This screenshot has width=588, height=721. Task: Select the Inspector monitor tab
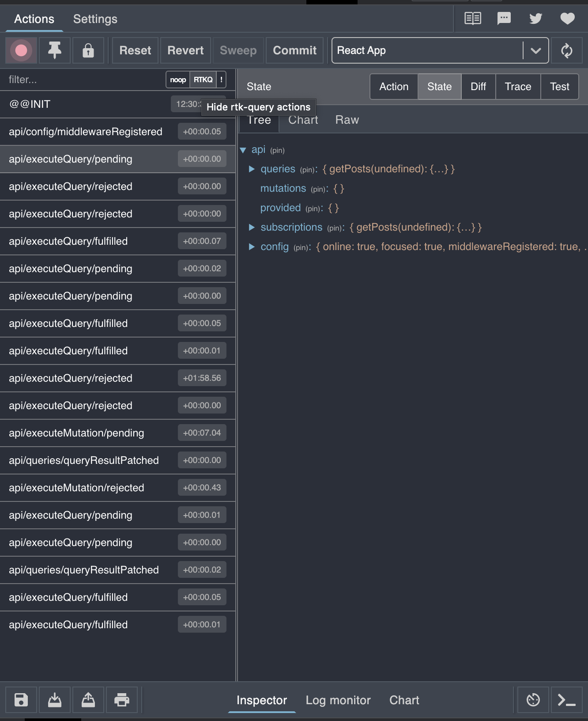pyautogui.click(x=262, y=700)
